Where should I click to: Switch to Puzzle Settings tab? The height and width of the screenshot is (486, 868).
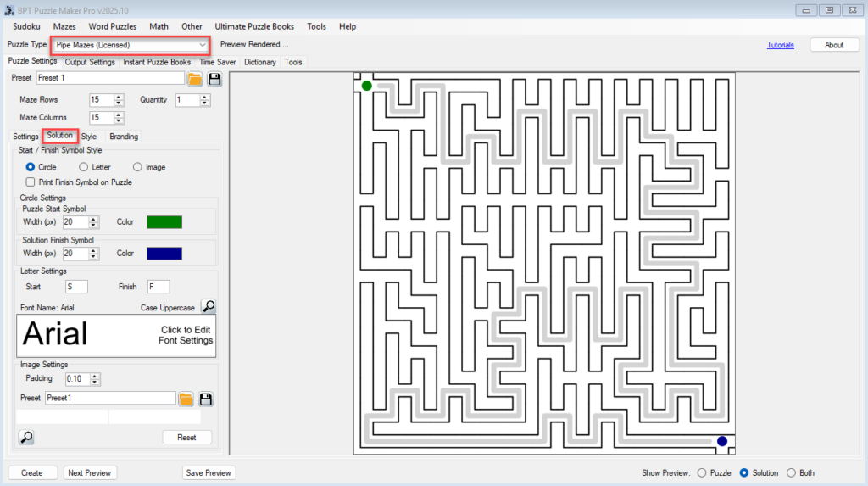pos(32,61)
